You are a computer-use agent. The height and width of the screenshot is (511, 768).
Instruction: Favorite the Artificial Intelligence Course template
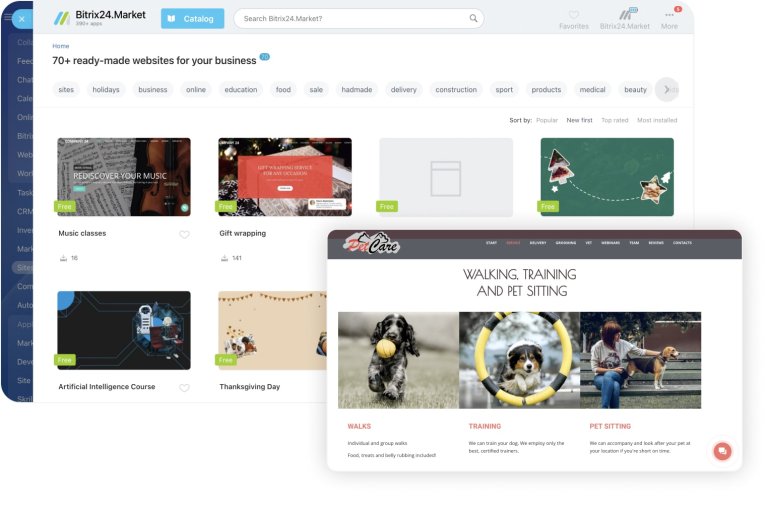(184, 388)
